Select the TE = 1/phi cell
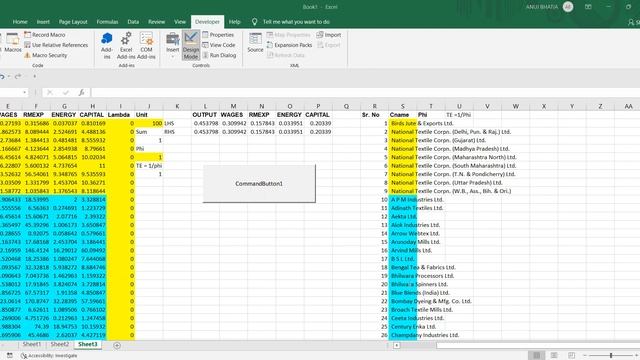This screenshot has width=640, height=360. click(x=149, y=166)
